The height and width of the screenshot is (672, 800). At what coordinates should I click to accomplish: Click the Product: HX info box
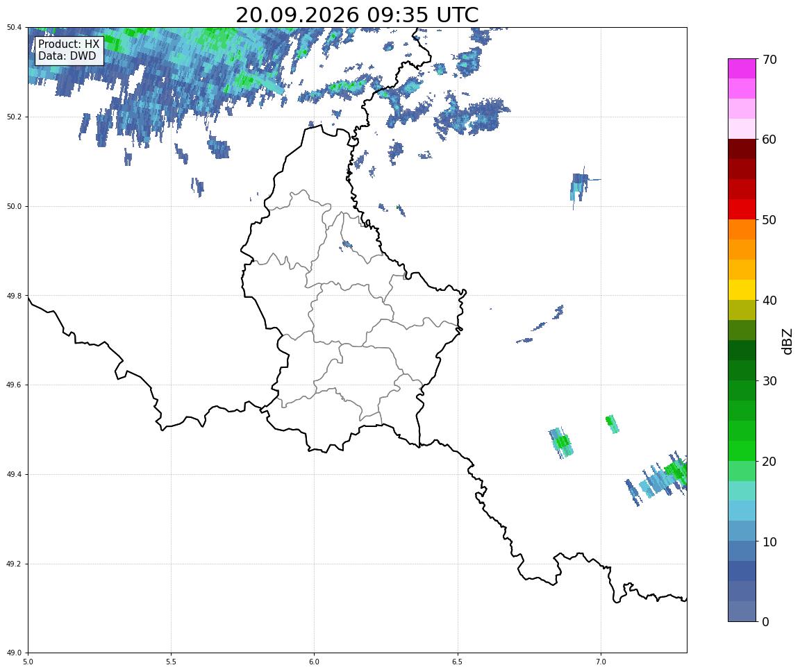pos(69,50)
